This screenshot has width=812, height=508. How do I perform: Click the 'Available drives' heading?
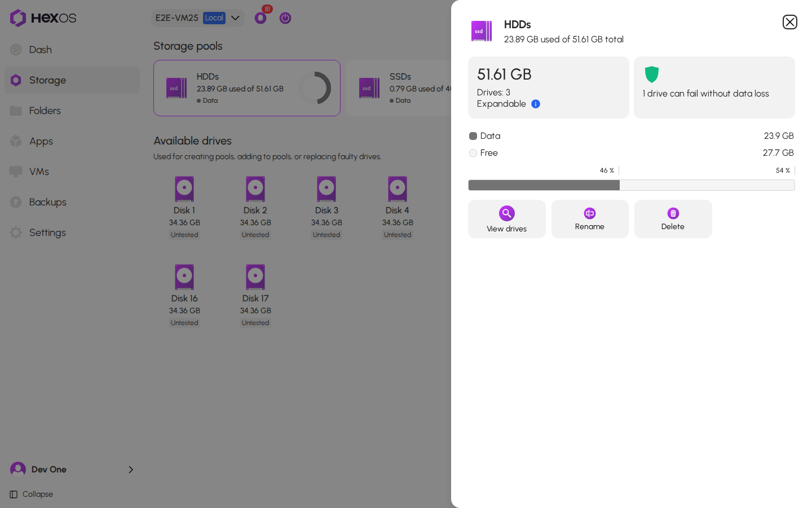[x=193, y=141]
